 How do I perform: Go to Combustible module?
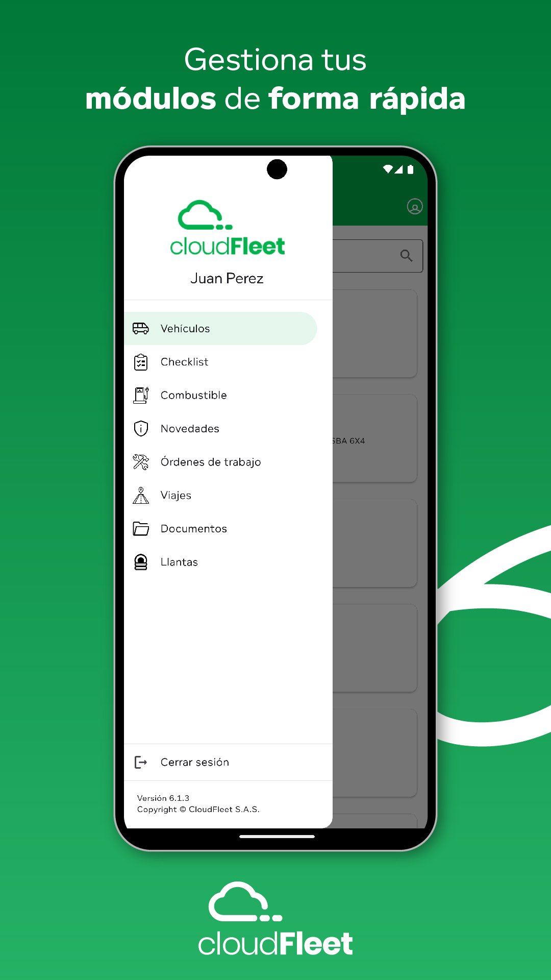(x=194, y=395)
